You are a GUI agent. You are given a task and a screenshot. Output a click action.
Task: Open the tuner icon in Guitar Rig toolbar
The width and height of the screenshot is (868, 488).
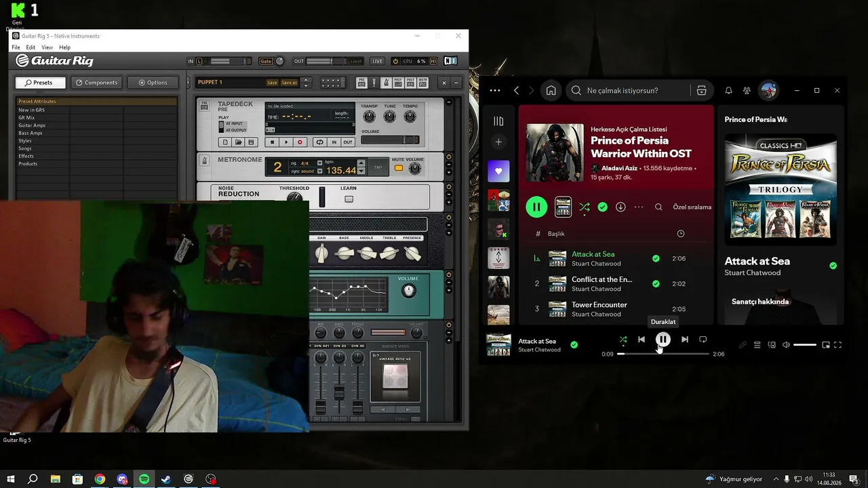pos(374,82)
